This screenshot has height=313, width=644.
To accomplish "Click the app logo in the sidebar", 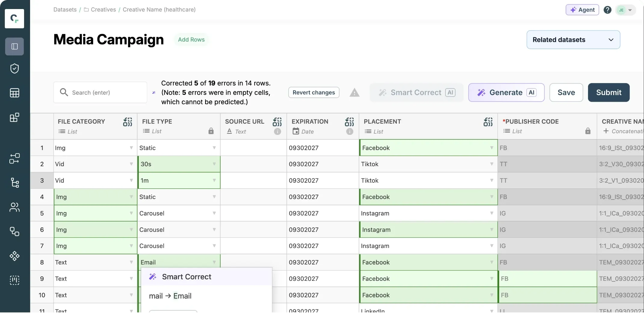I will [x=14, y=19].
